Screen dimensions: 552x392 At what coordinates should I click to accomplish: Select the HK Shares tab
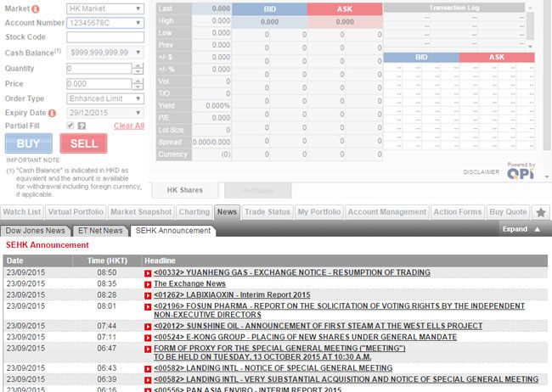tap(185, 190)
